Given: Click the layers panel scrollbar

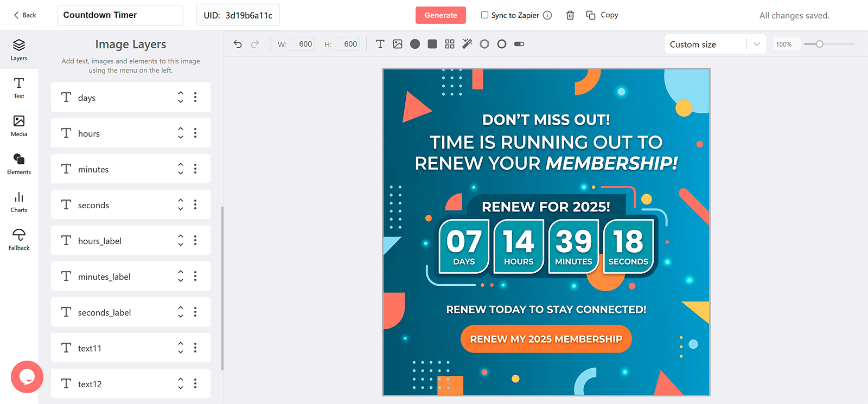Looking at the screenshot, I should tap(222, 288).
